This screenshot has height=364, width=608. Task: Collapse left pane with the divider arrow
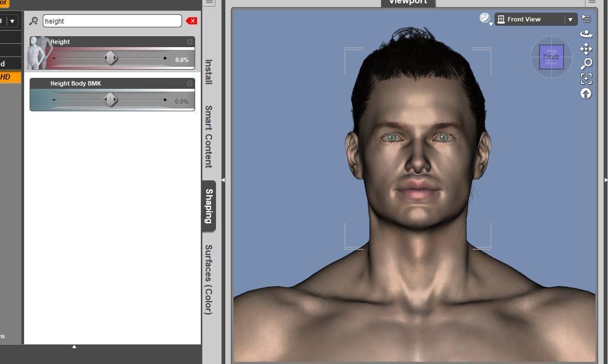pos(223,180)
